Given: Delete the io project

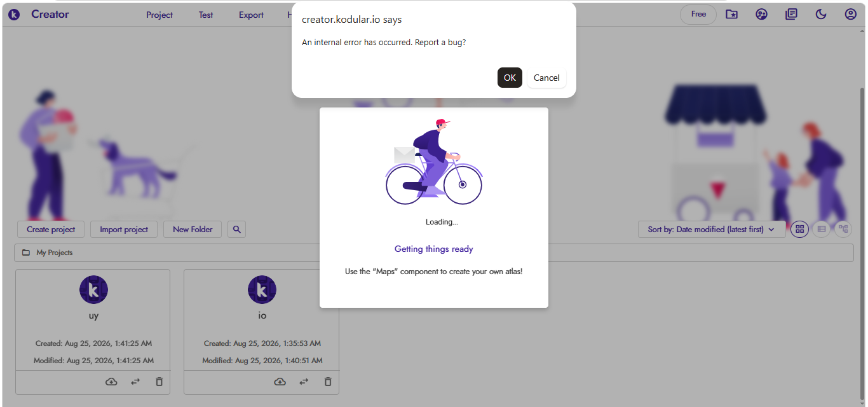Looking at the screenshot, I should pyautogui.click(x=328, y=382).
